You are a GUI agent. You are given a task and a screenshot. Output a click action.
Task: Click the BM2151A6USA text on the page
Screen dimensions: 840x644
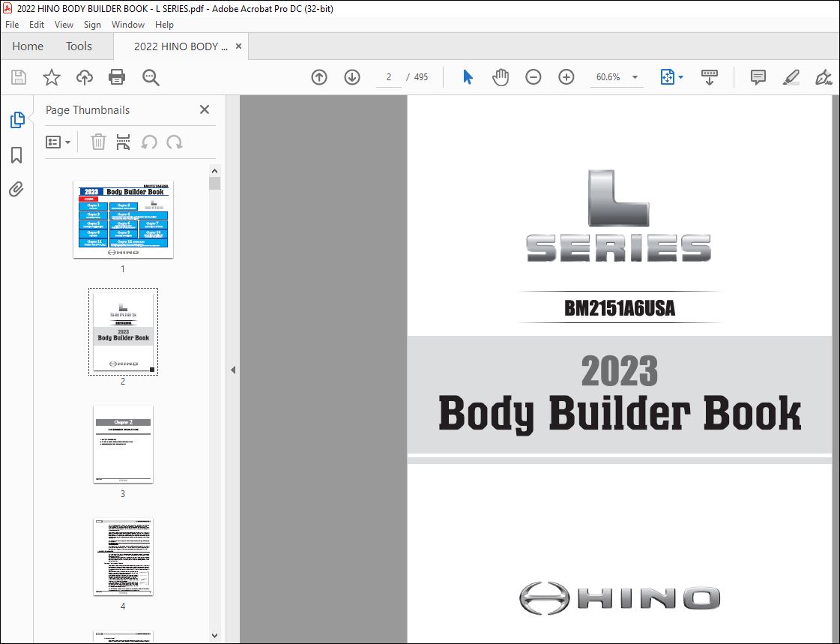point(620,308)
